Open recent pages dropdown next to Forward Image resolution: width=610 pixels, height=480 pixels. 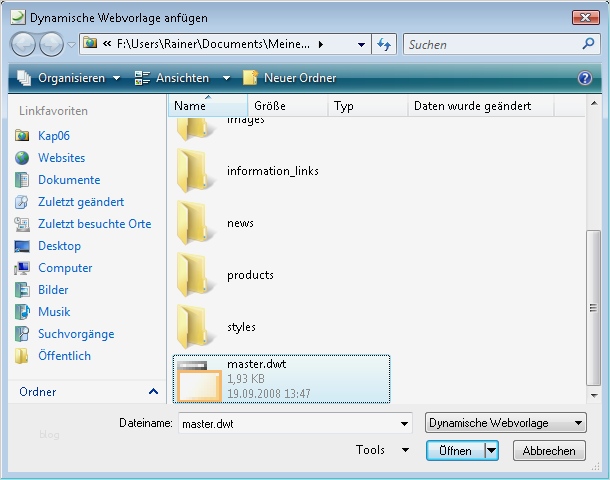(x=71, y=45)
